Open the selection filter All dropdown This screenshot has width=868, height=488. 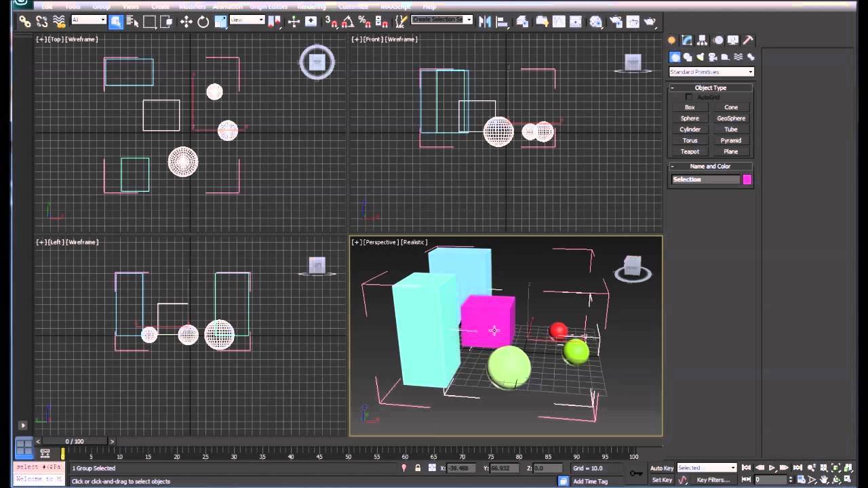coord(89,20)
